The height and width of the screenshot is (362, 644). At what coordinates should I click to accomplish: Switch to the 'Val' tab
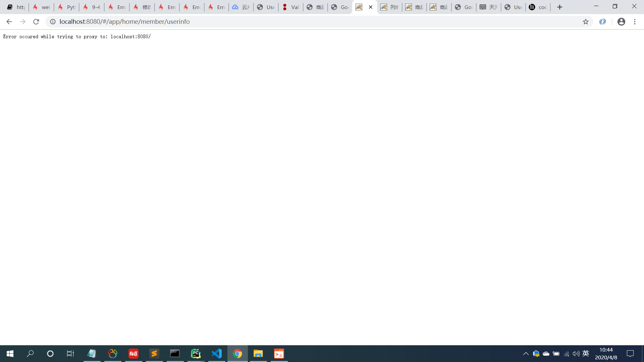click(x=290, y=7)
